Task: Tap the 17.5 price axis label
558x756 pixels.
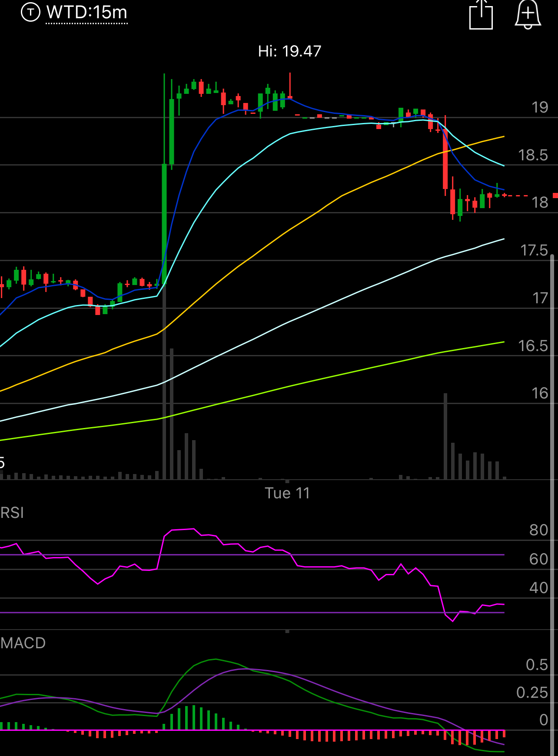Action: pyautogui.click(x=534, y=250)
